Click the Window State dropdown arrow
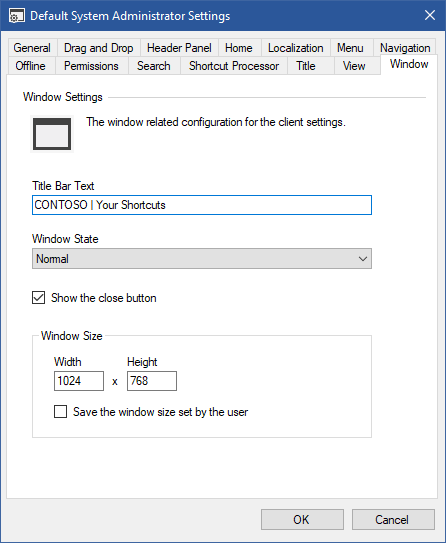 363,259
